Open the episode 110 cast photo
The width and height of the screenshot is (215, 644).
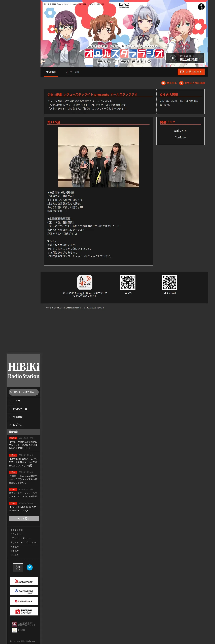tap(98, 157)
